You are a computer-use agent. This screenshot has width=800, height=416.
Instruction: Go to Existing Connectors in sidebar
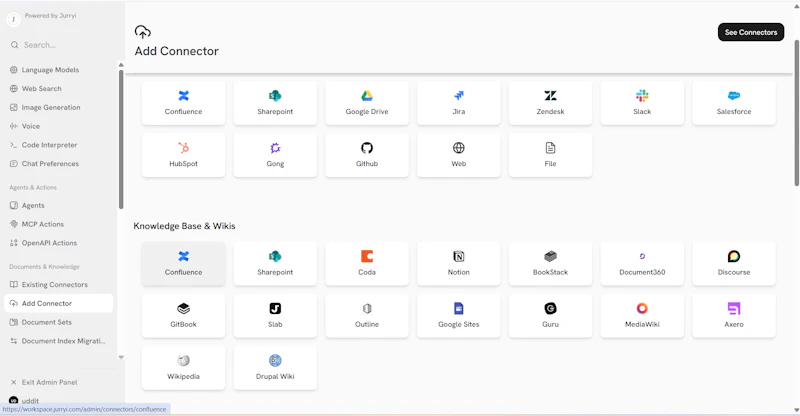[x=59, y=285]
